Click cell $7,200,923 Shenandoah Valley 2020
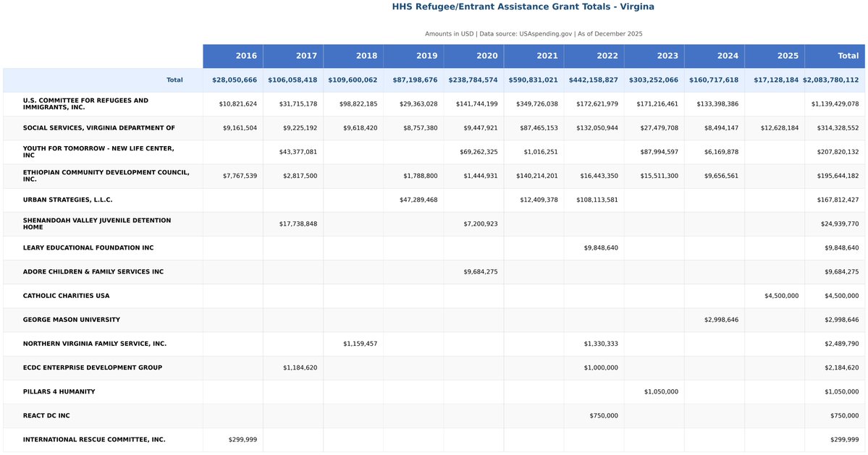This screenshot has height=455, width=868. click(x=481, y=224)
